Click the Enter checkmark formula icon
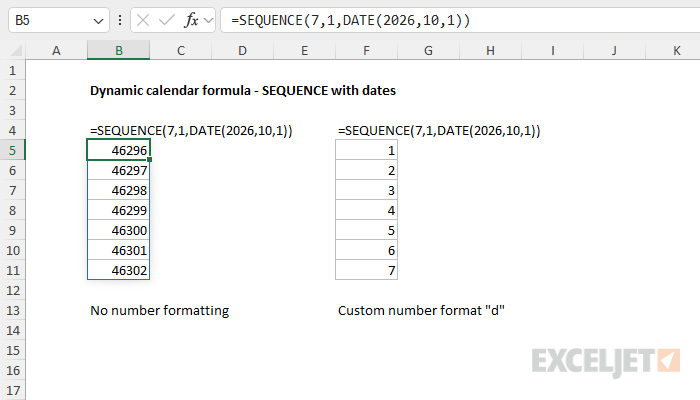 (167, 20)
